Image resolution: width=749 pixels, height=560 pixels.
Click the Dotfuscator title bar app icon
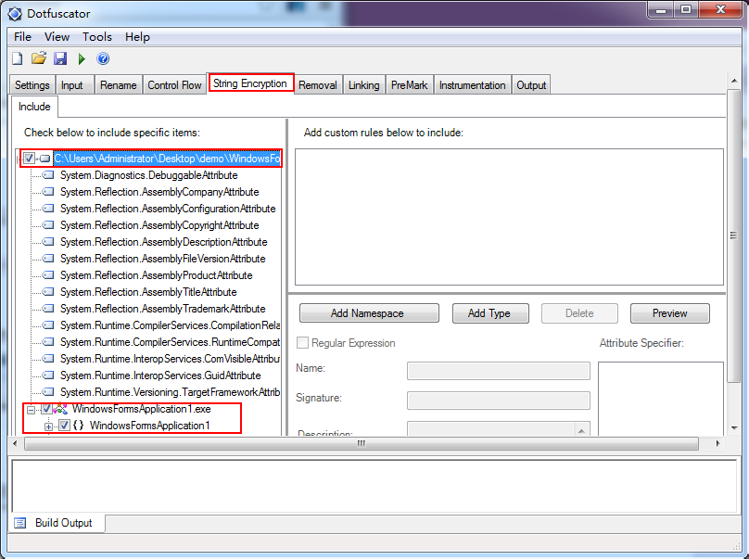(15, 14)
